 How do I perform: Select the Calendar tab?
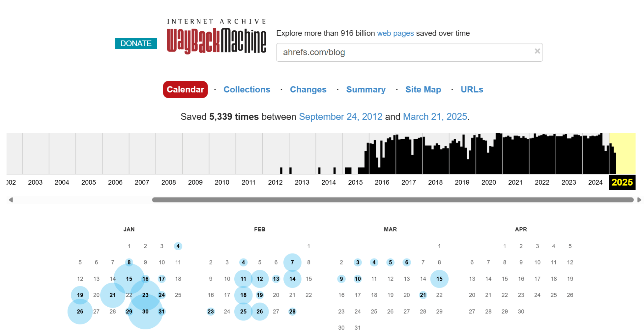[x=185, y=89]
